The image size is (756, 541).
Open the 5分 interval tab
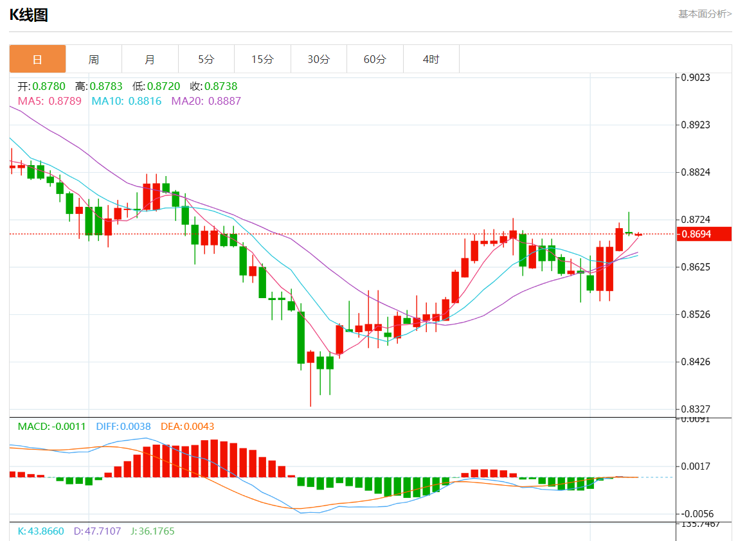pyautogui.click(x=206, y=59)
